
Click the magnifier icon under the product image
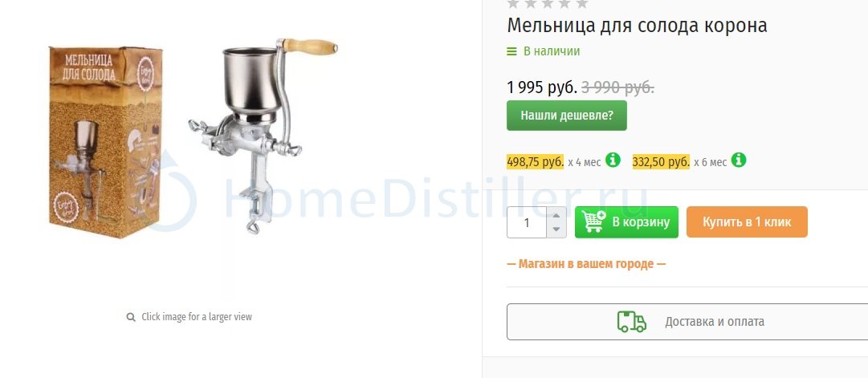click(131, 317)
